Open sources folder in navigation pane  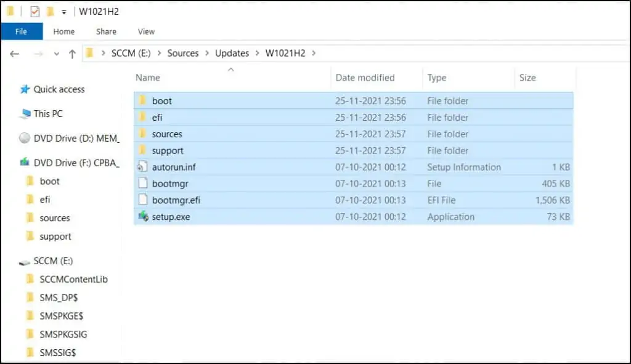[55, 218]
